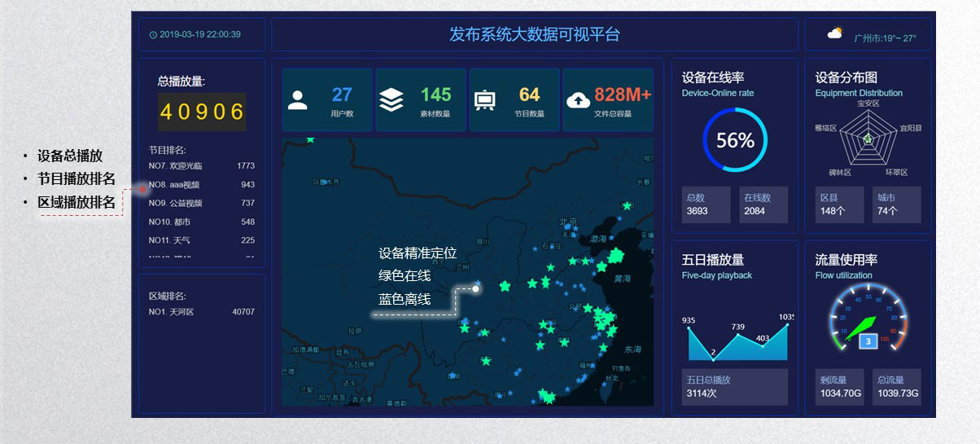Click the 总数 3693 stat card
This screenshot has height=444, width=980.
707,204
